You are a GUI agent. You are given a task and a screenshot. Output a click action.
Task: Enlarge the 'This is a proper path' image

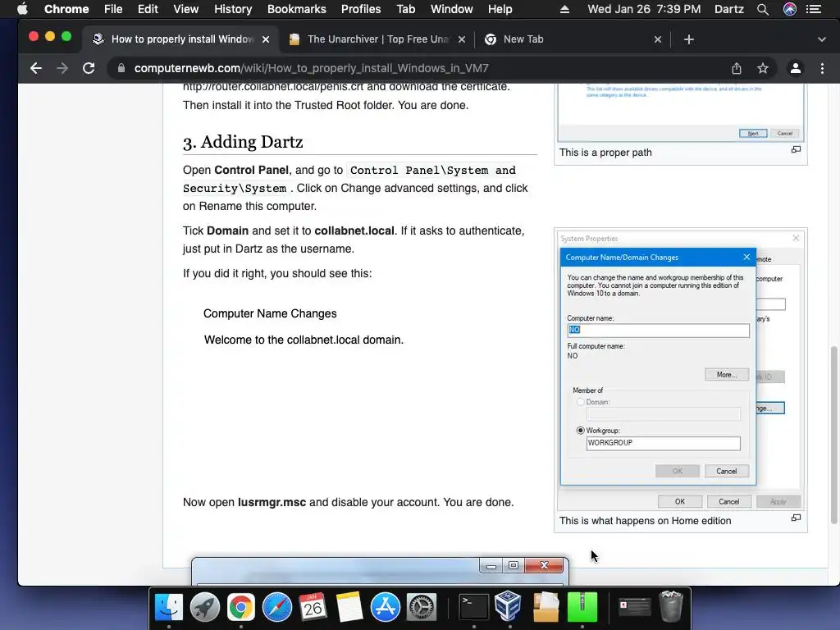pyautogui.click(x=796, y=150)
